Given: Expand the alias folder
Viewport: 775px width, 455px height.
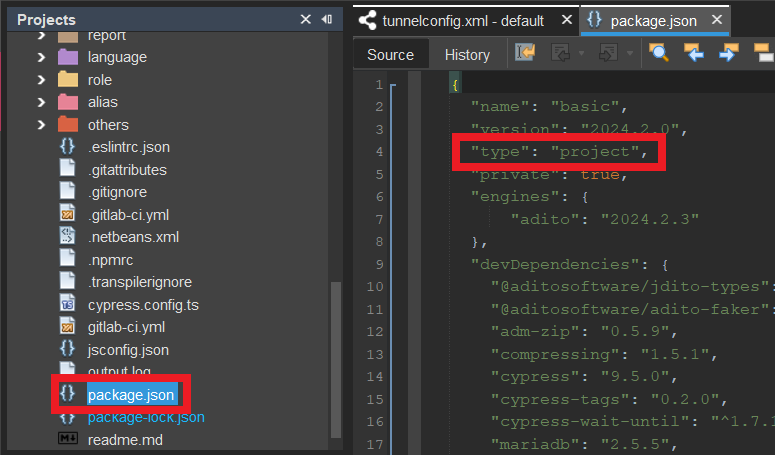Looking at the screenshot, I should coord(41,102).
